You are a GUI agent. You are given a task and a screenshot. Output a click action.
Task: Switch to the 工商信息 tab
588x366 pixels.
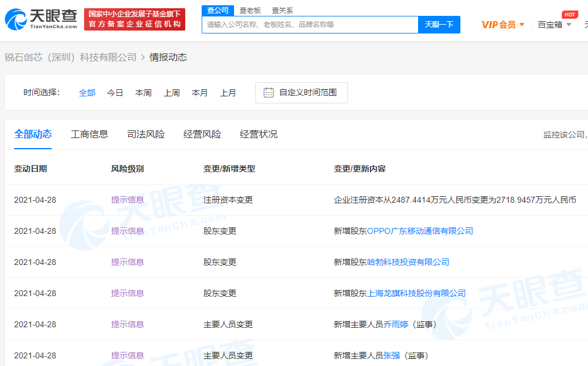[89, 134]
